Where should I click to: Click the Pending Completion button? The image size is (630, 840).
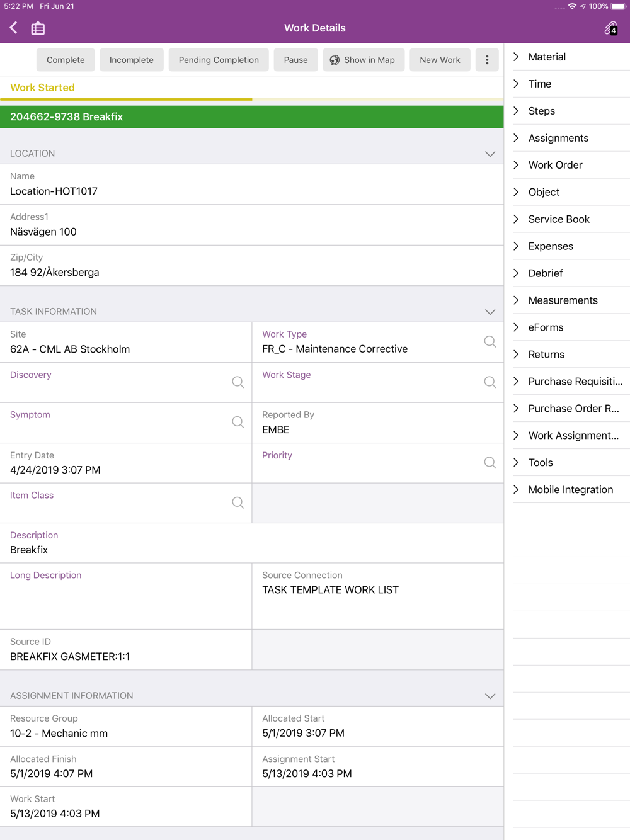coord(219,60)
